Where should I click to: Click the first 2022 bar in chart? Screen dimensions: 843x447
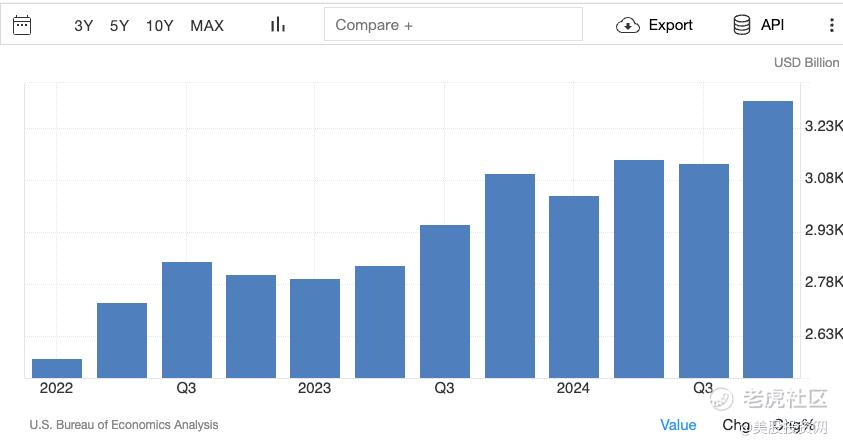tap(57, 368)
